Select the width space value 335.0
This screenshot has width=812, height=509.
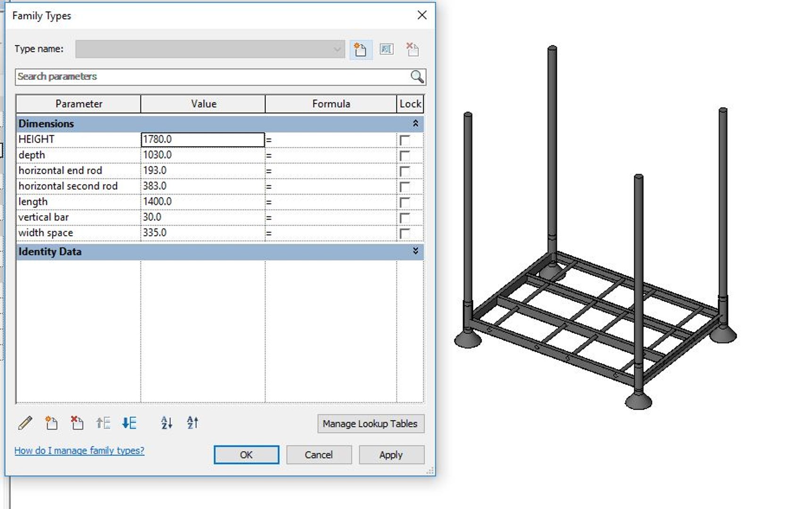(x=203, y=233)
